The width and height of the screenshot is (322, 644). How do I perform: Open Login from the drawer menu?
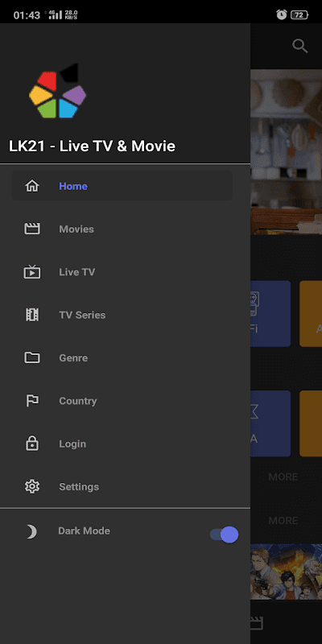coord(122,444)
